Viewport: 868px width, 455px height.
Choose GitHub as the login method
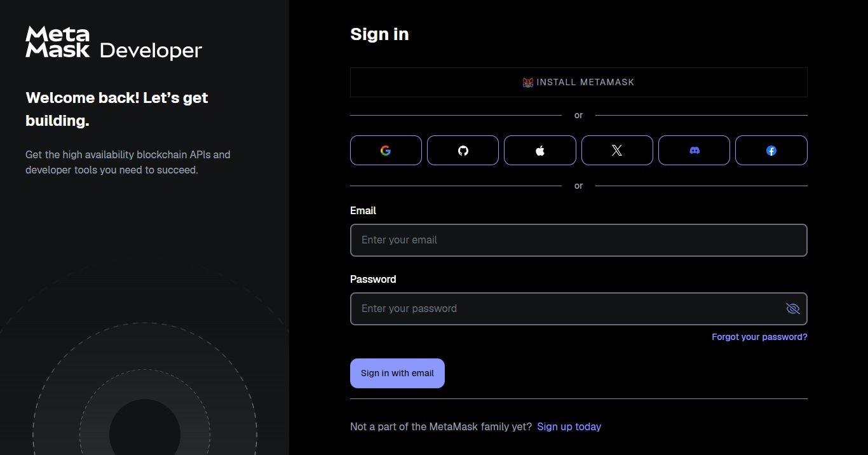[x=463, y=150]
